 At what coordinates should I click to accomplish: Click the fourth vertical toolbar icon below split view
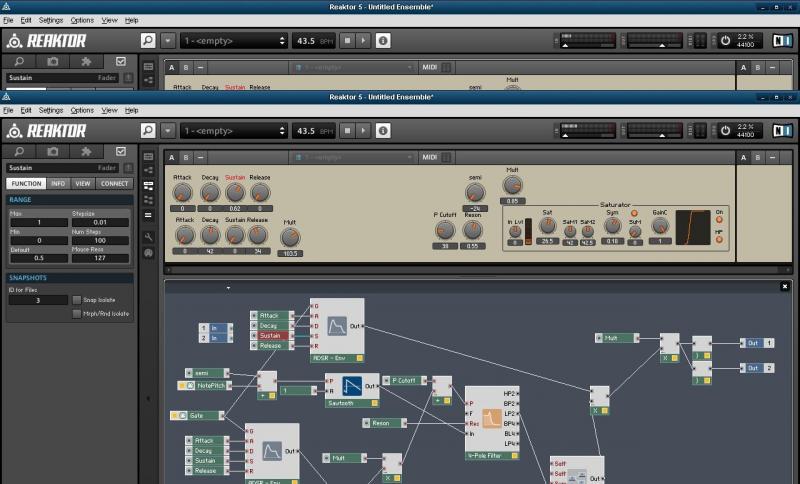148,199
